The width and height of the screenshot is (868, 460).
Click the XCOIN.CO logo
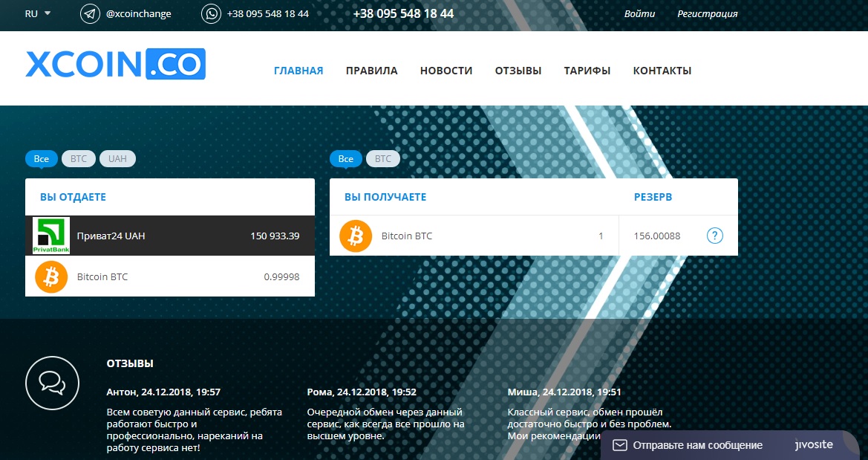[115, 64]
